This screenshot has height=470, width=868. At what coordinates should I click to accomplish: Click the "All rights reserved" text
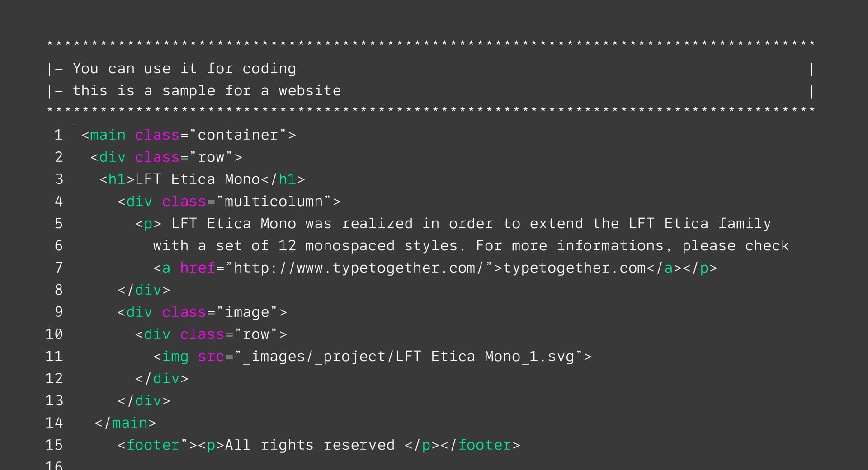point(309,445)
